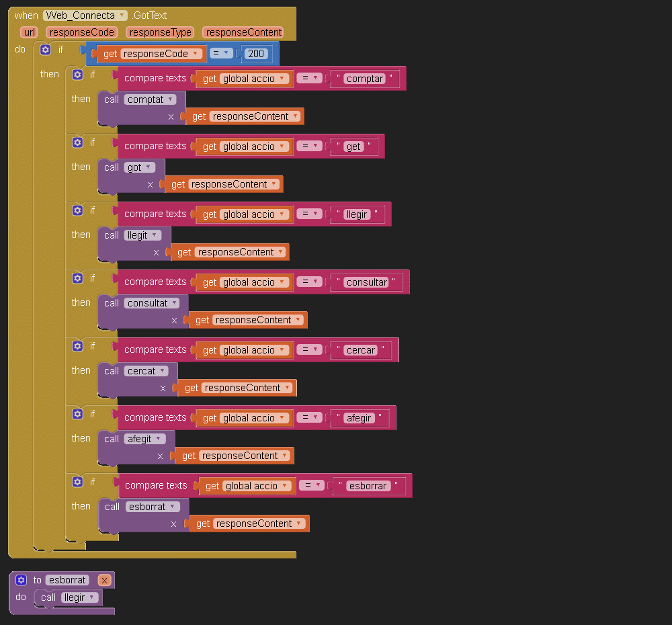Click the gear icon on the 'cercar' if block
Viewport: 672px width, 625px height.
pyautogui.click(x=77, y=346)
